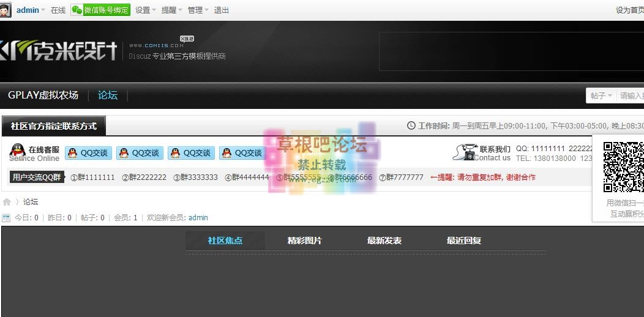Click the 论坛 breadcrumb link
This screenshot has height=317, width=644.
point(31,202)
